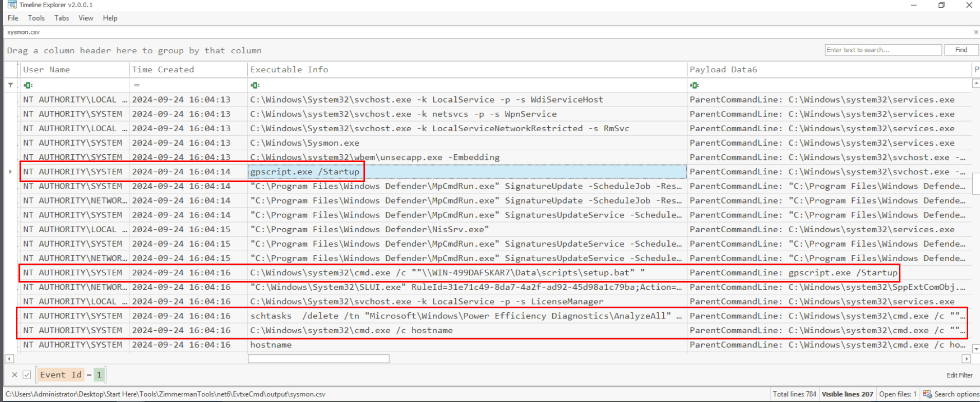This screenshot has width=980, height=402.
Task: Click the Payload Data6 filter type icon
Action: click(x=695, y=85)
